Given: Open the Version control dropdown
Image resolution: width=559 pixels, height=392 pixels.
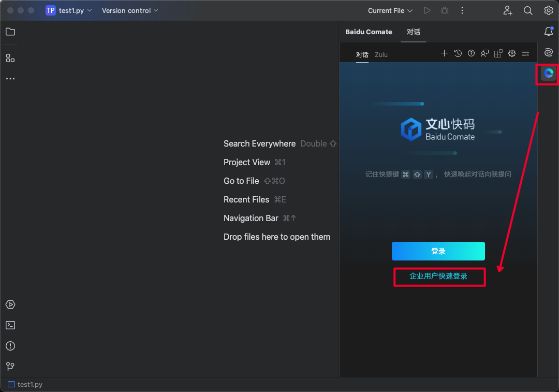Looking at the screenshot, I should click(130, 11).
